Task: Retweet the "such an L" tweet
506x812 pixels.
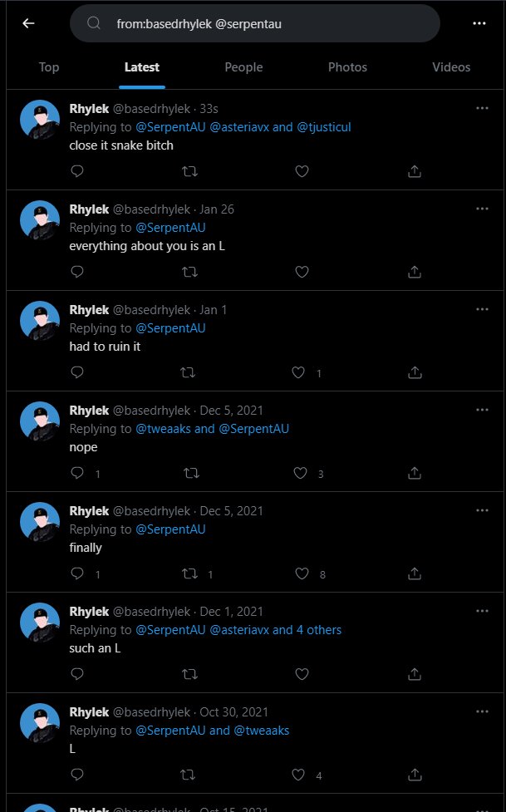Action: point(190,674)
